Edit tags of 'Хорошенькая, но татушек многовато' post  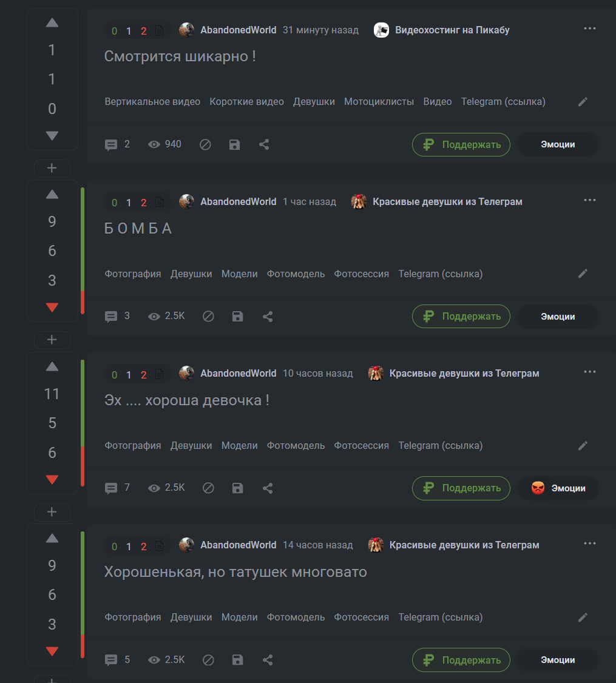[x=583, y=617]
